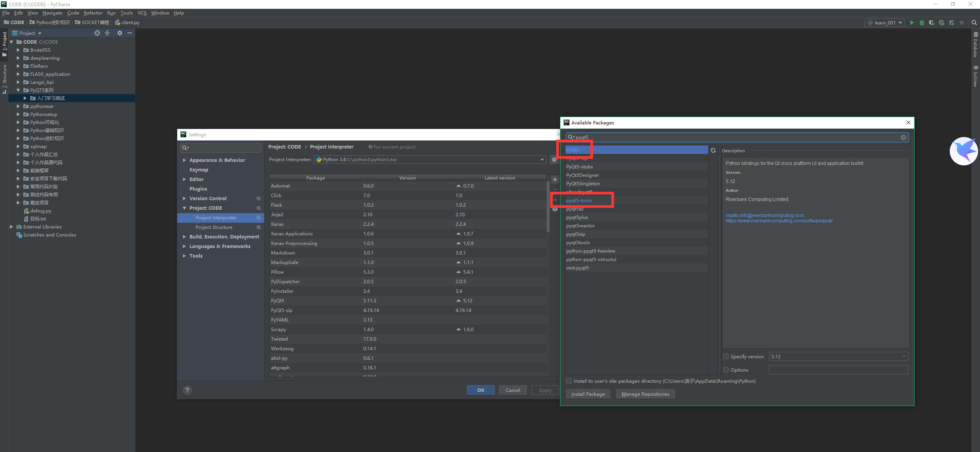The width and height of the screenshot is (980, 452).
Task: Open the SciView side panel
Action: coord(976,76)
